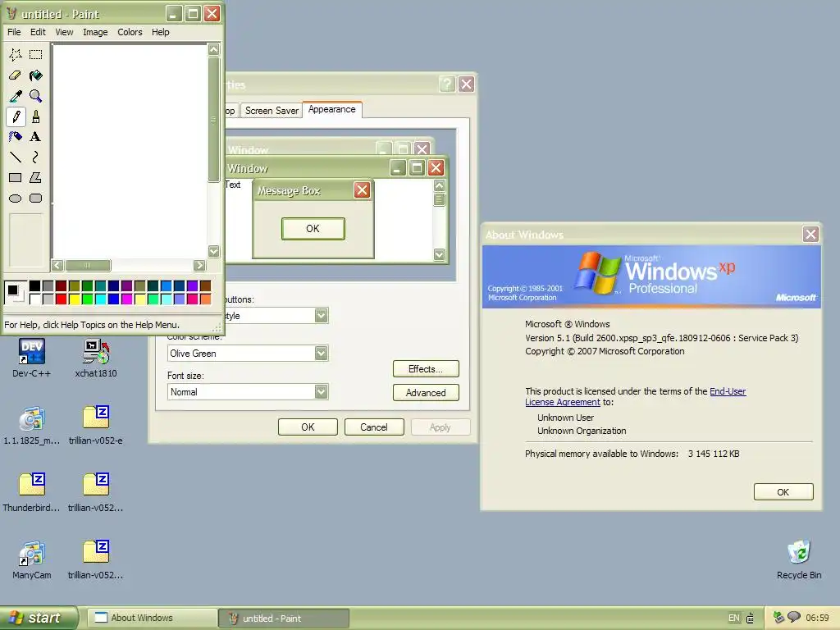Click OK in Display Properties dialog
Screen dimensions: 840x630
(x=308, y=427)
